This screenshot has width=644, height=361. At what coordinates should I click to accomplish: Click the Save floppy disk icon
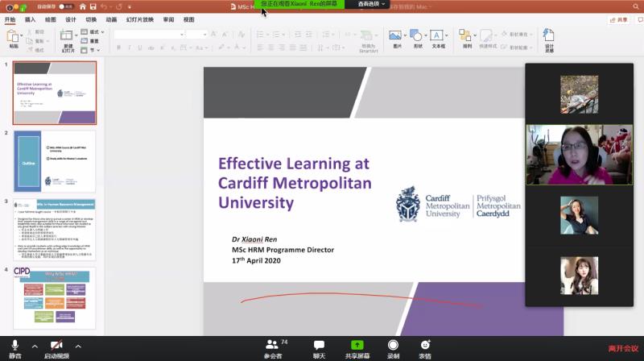93,6
